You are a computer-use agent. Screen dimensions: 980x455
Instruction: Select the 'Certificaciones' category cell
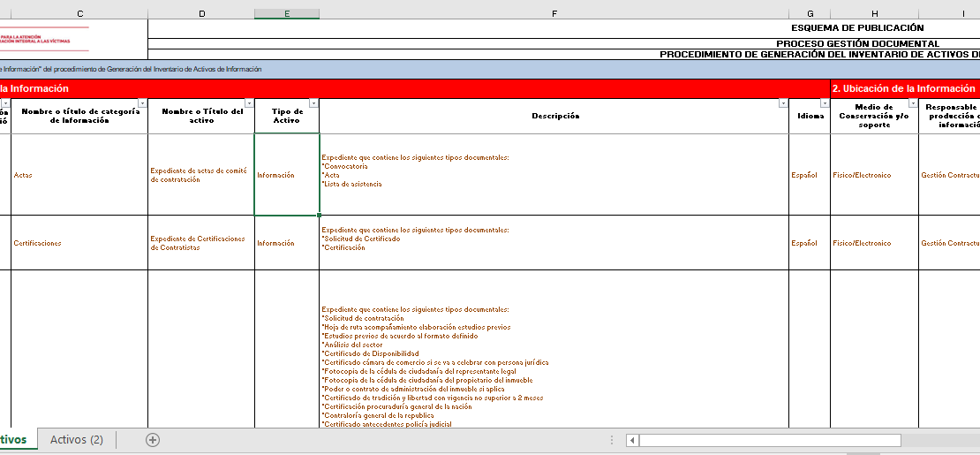coord(79,243)
